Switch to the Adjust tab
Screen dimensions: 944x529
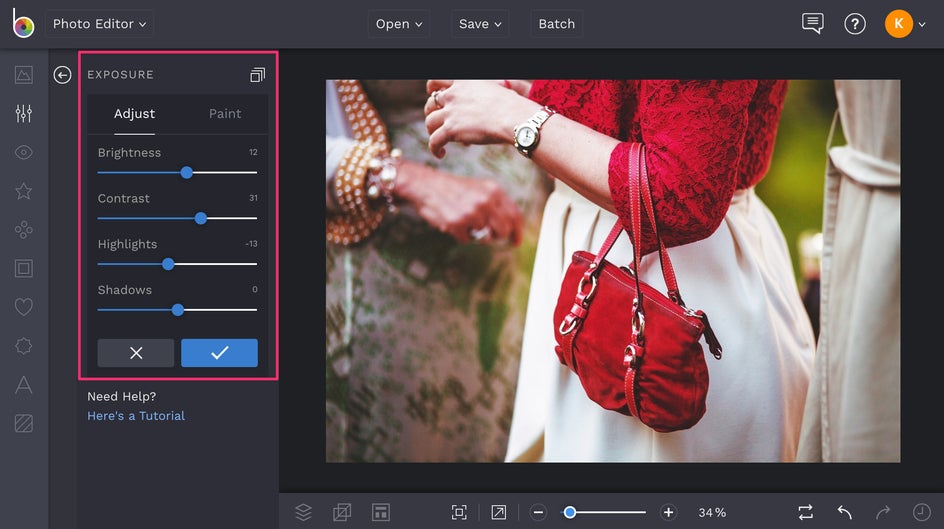pos(134,114)
